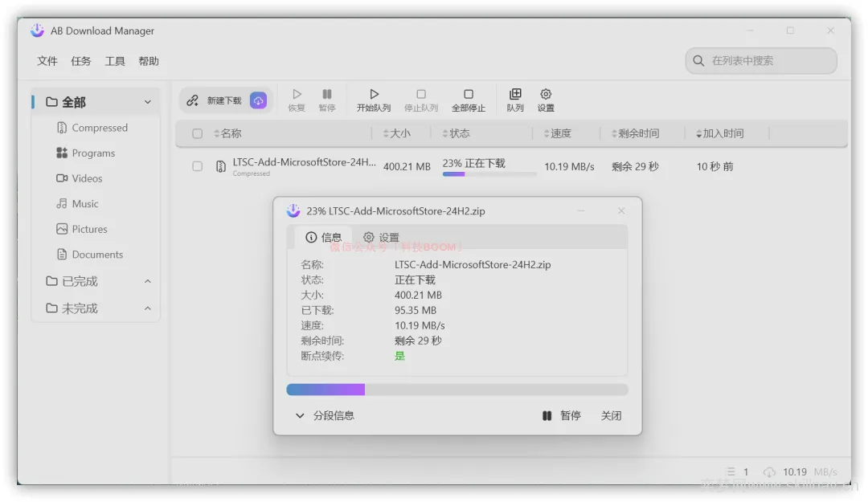Expand 分段信息 segment info in dialog
This screenshot has width=868, height=502.
325,416
